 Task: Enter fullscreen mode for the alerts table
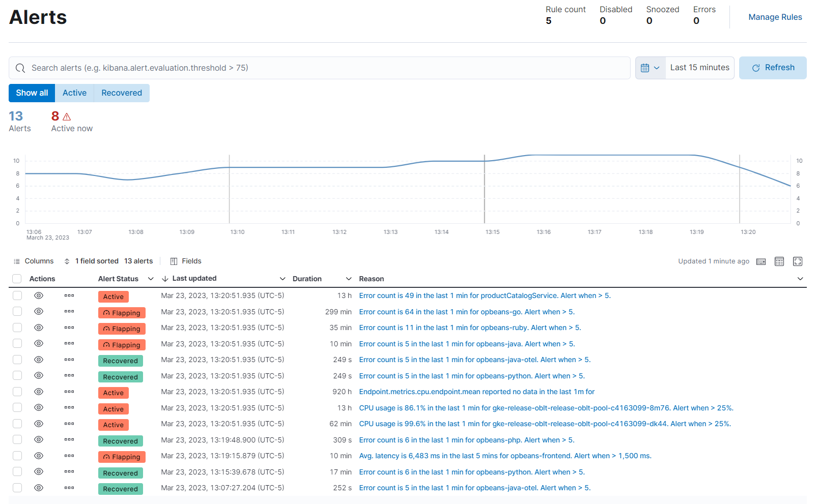pos(797,261)
